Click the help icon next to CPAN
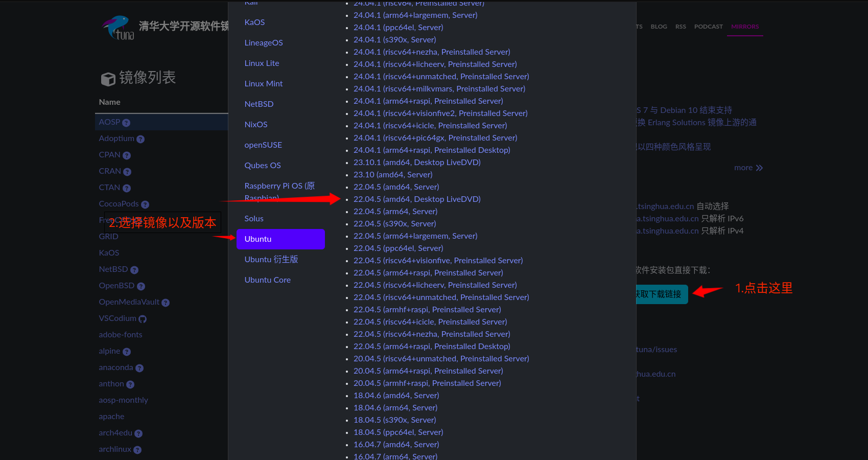The width and height of the screenshot is (868, 460). click(127, 155)
